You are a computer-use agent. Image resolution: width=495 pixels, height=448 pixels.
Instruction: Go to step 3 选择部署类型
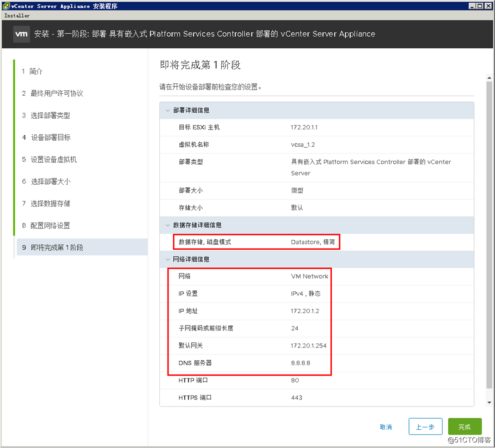tap(46, 116)
